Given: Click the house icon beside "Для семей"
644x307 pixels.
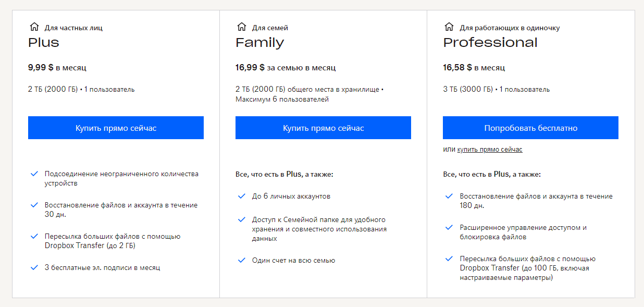Looking at the screenshot, I should (242, 27).
